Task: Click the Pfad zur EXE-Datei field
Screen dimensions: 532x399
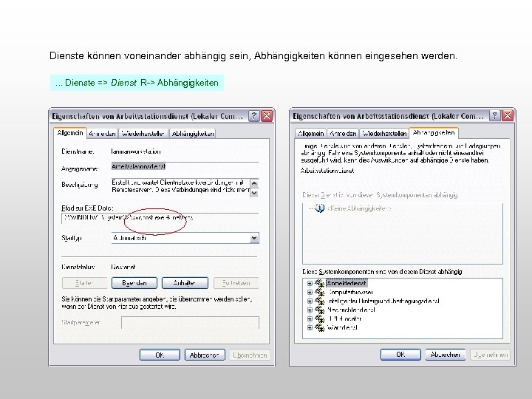Action: [160, 218]
